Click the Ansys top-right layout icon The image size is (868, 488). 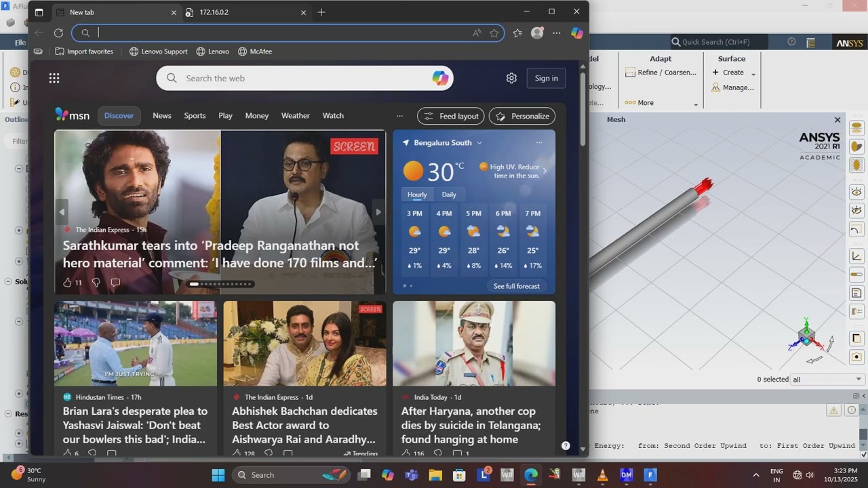(x=810, y=42)
